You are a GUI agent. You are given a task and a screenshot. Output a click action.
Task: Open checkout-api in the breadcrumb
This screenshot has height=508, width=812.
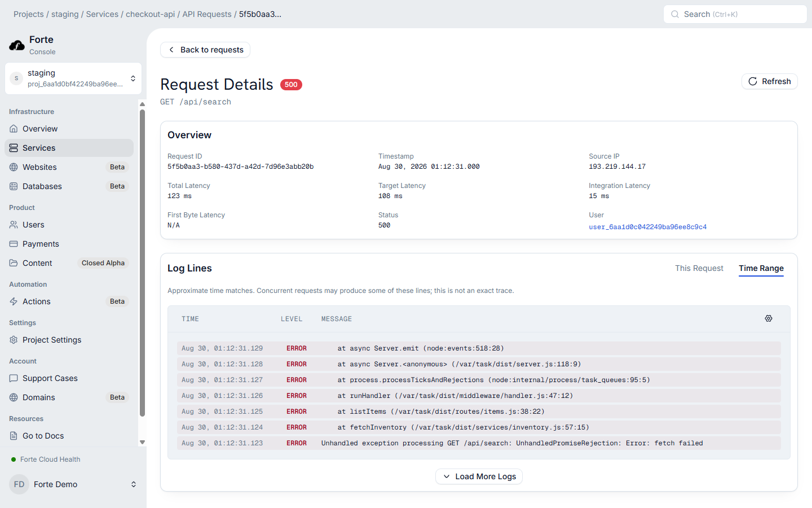point(151,14)
